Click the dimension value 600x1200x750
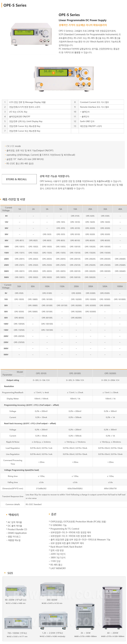The width and height of the screenshot is (127, 644). 110,488
